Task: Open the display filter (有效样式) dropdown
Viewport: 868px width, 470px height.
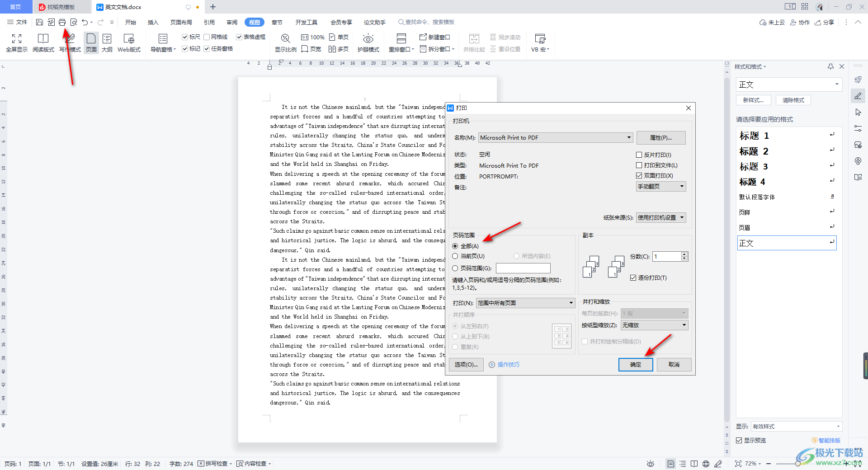Action: pos(796,427)
